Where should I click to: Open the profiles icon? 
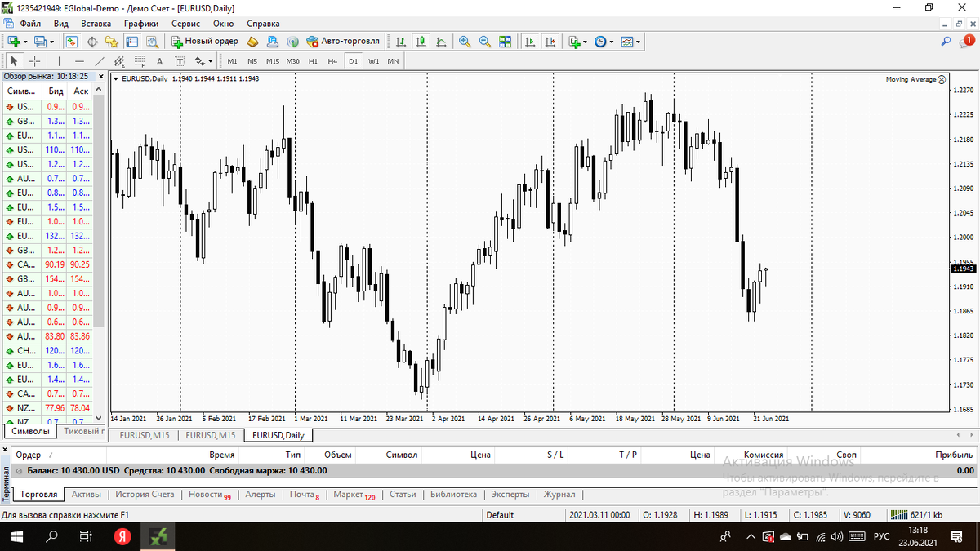[x=41, y=41]
